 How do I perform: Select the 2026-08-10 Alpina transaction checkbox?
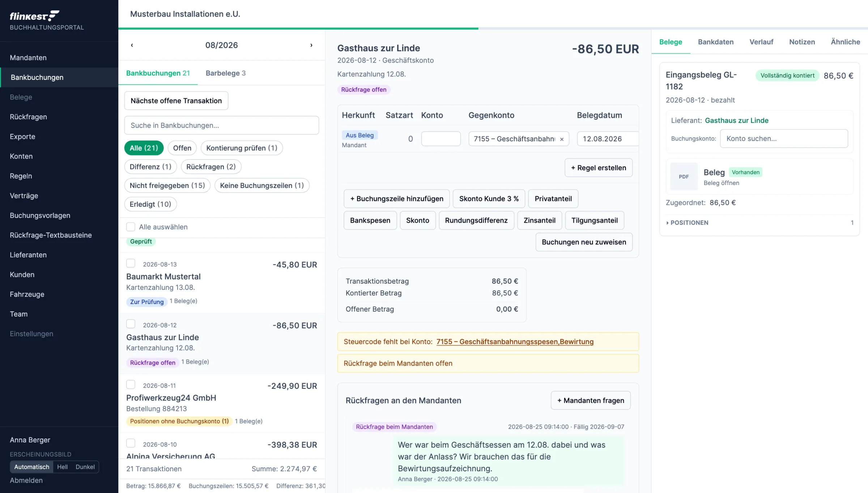[x=131, y=443]
